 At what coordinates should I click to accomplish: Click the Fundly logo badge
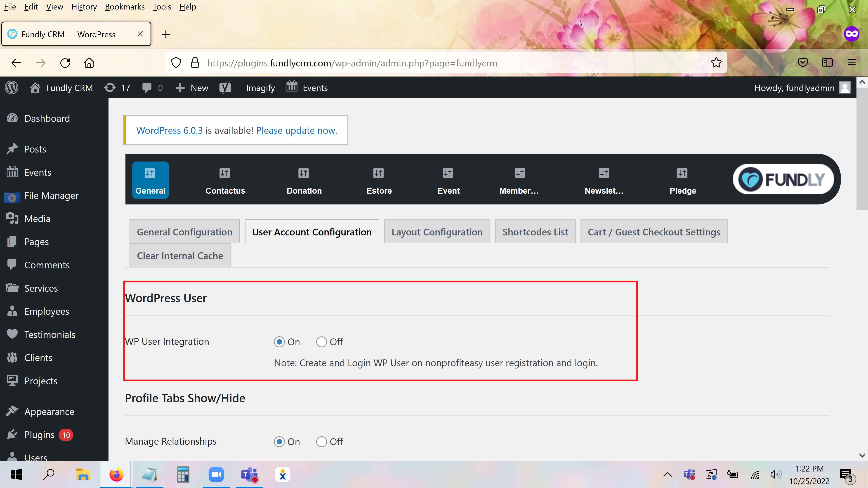(x=783, y=179)
